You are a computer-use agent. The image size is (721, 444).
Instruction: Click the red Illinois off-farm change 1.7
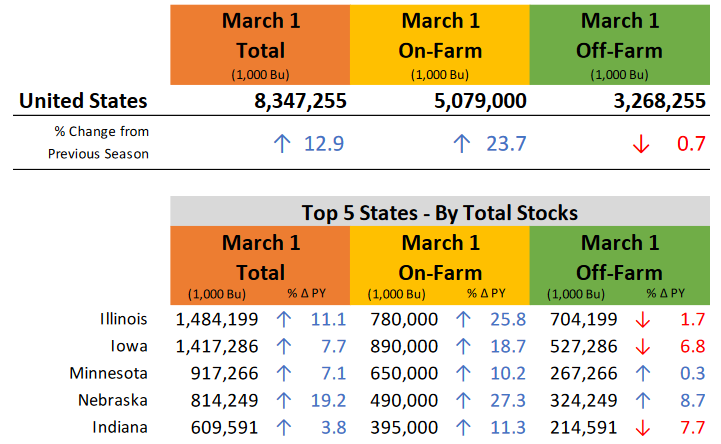point(693,319)
